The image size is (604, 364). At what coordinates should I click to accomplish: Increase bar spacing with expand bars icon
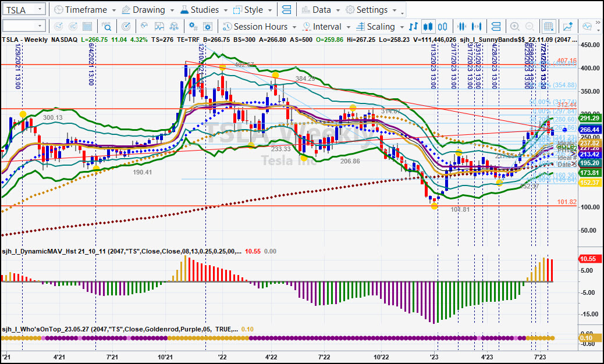(x=477, y=27)
